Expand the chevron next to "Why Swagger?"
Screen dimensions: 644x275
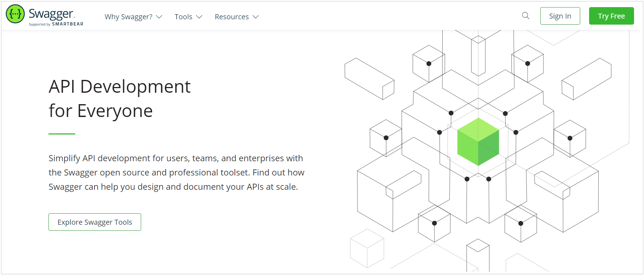point(159,17)
